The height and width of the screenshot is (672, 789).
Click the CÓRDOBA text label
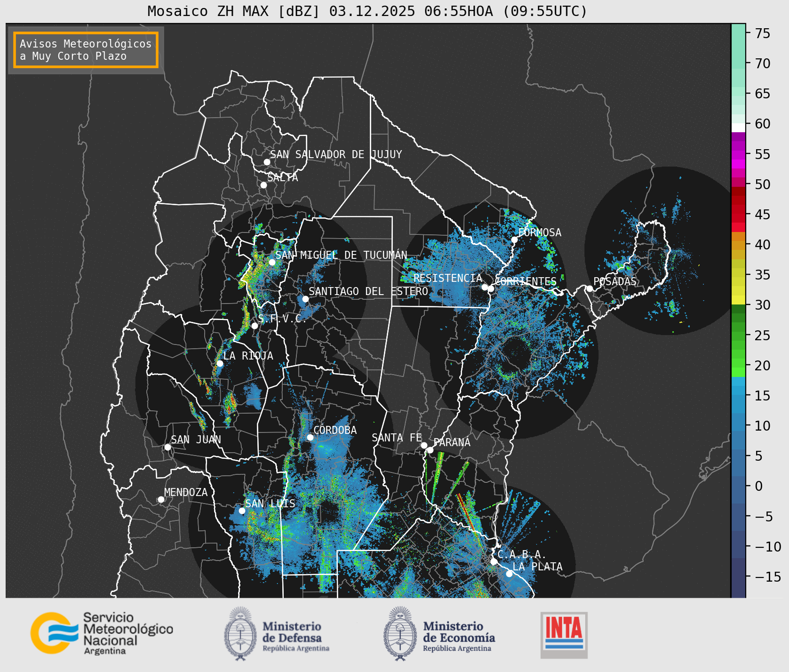coord(335,430)
